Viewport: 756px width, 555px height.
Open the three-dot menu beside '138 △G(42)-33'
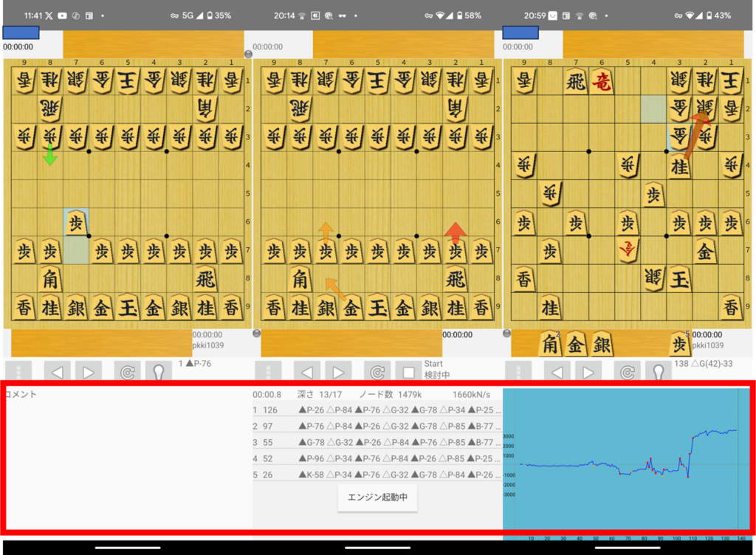(518, 372)
